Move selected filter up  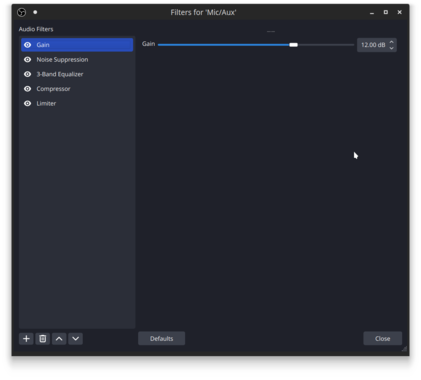59,339
